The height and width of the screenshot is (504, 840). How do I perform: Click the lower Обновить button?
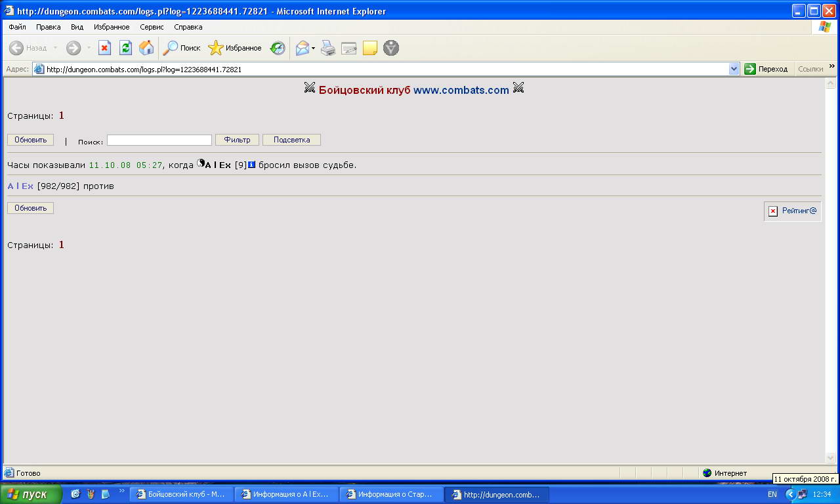[31, 208]
